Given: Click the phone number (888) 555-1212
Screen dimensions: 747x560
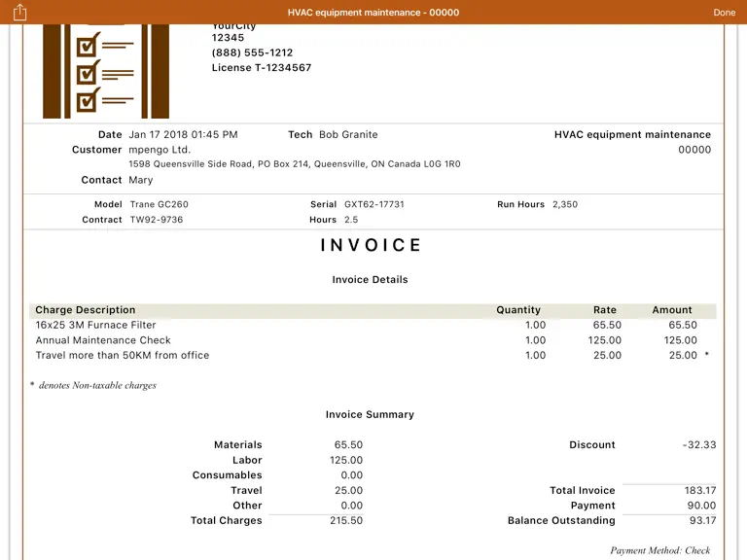Looking at the screenshot, I should coord(252,52).
